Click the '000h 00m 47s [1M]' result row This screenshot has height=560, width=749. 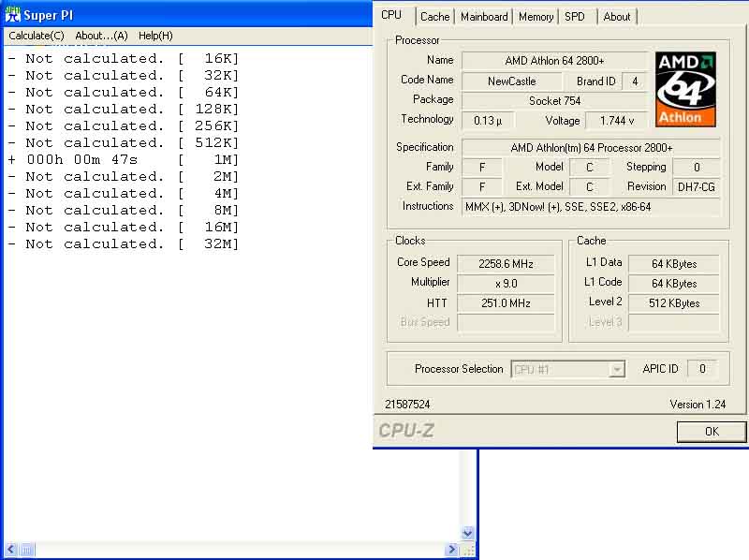coord(124,159)
